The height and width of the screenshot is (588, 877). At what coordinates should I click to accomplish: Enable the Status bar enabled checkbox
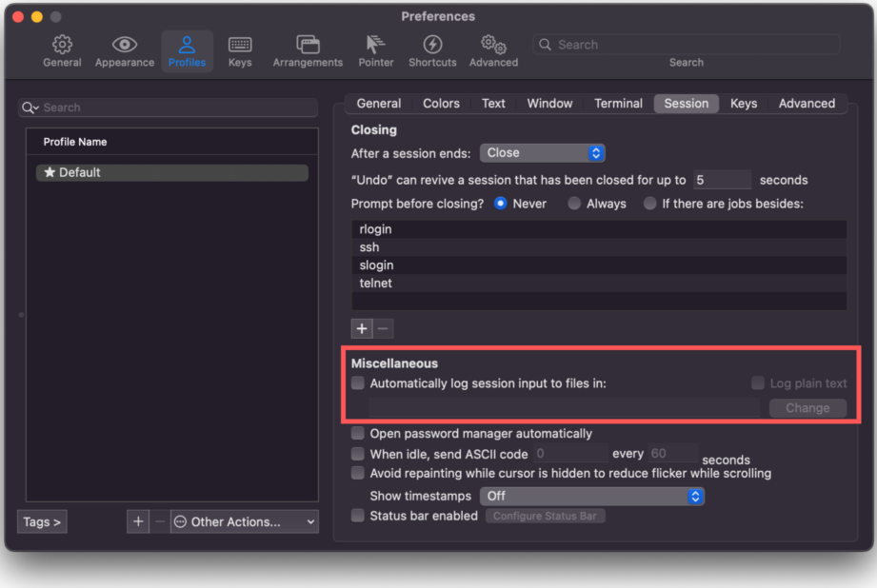(358, 516)
